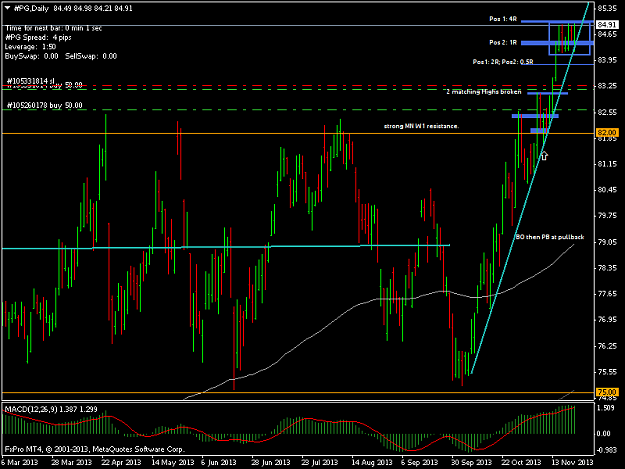Click the dropdown triangle beside #PG,Daily

(8, 8)
